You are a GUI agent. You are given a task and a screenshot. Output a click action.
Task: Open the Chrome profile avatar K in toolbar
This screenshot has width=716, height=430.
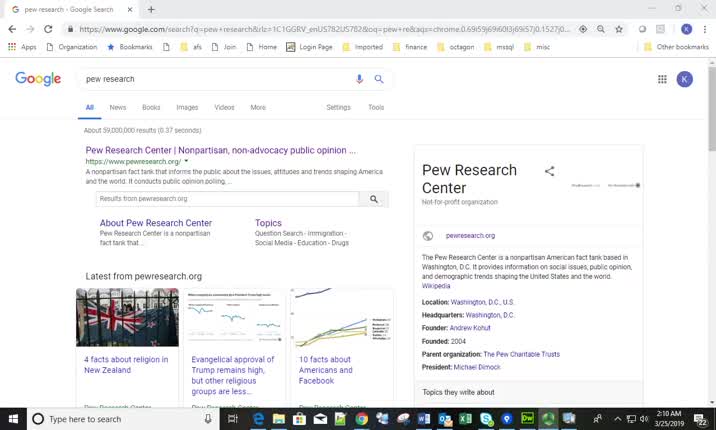686,29
